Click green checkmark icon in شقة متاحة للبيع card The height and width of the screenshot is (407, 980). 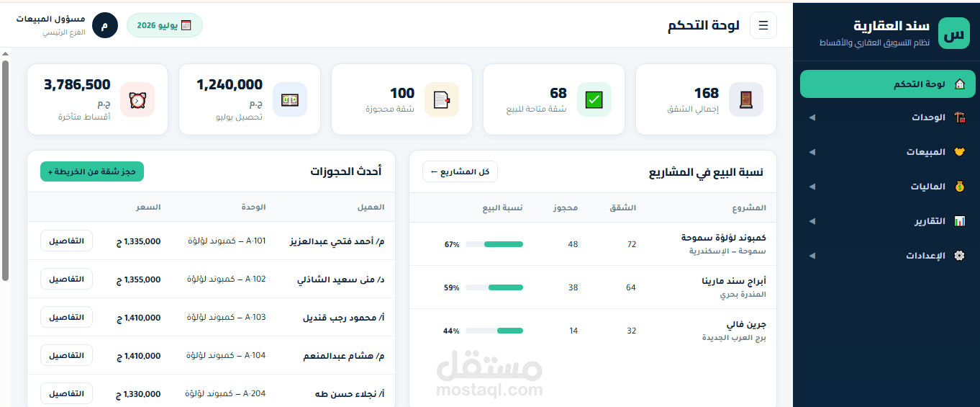point(594,99)
